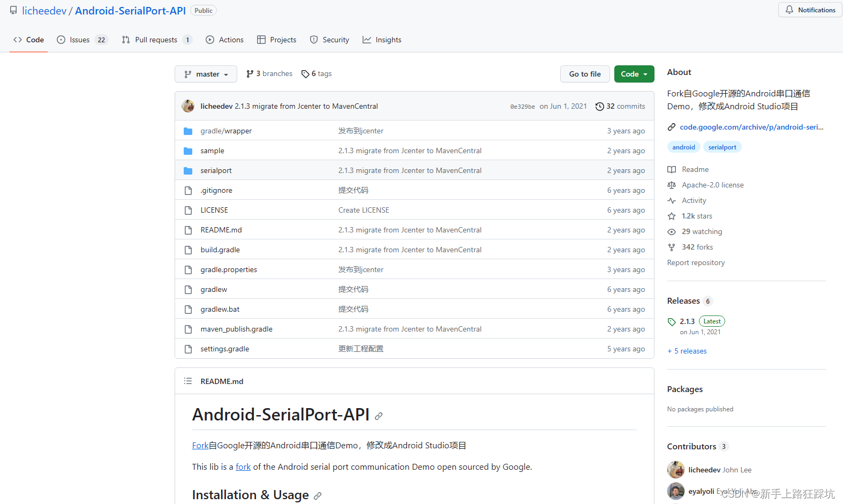Click the android topic tag
843x504 pixels.
[683, 147]
